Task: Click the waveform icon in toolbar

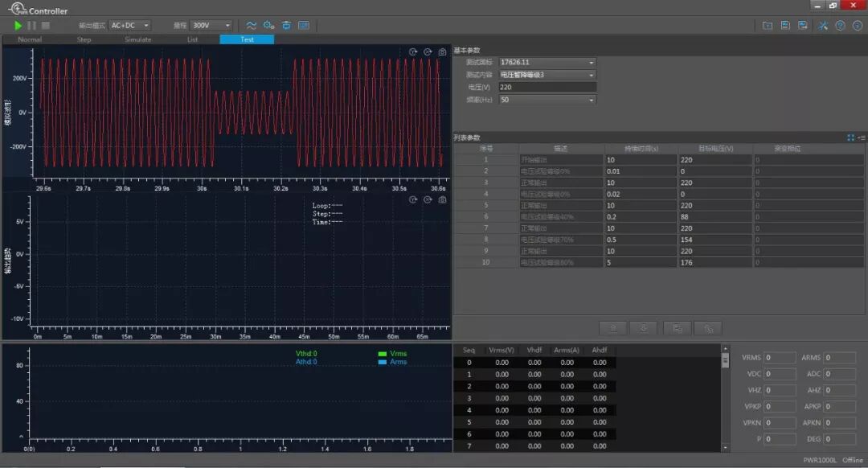Action: click(x=252, y=26)
